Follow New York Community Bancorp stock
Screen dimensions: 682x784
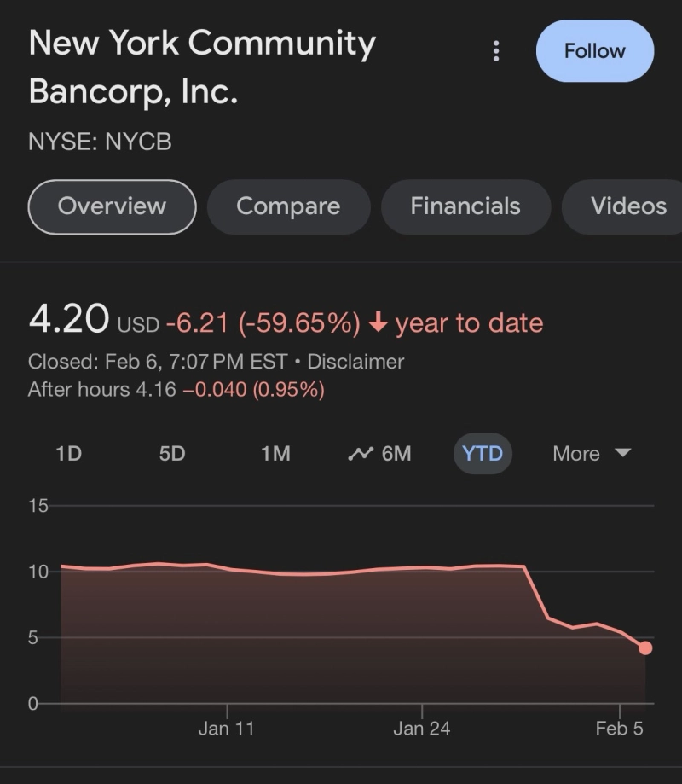click(x=594, y=51)
